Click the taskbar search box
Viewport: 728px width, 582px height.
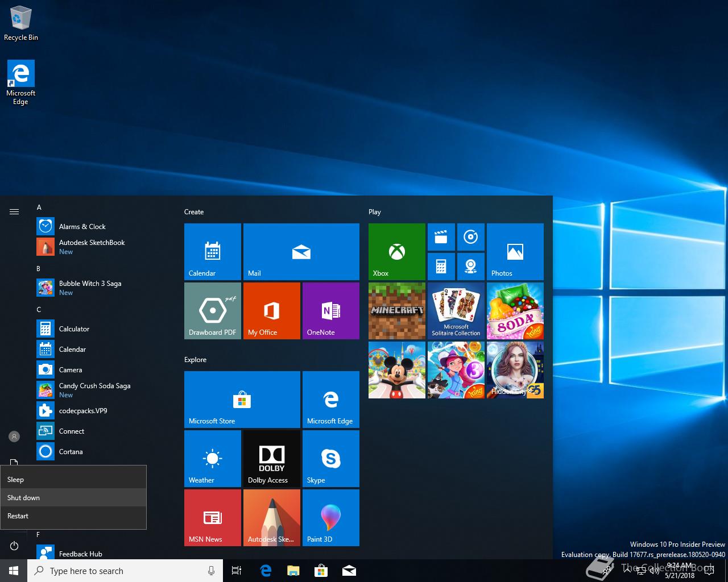[125, 571]
